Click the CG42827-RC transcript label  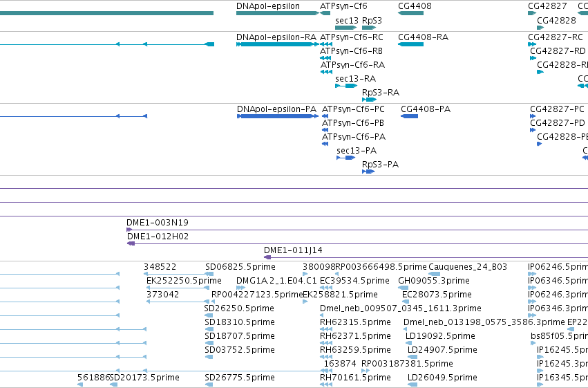click(x=556, y=37)
